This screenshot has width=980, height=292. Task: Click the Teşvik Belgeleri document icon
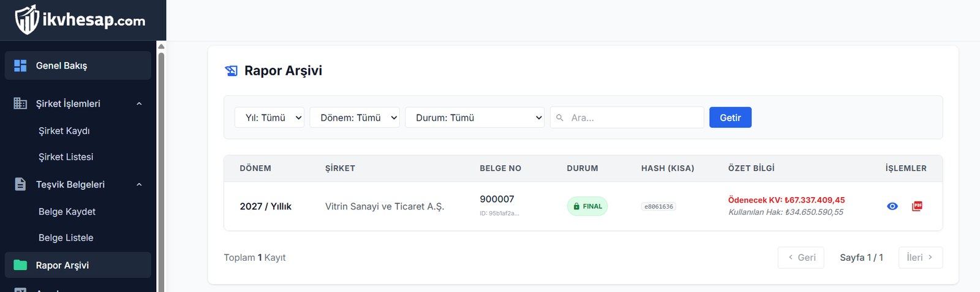click(x=20, y=184)
